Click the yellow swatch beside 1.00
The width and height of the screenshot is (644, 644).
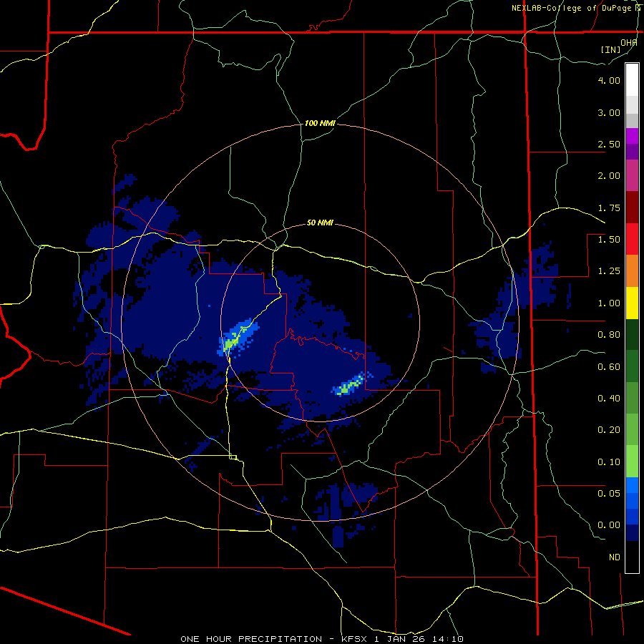(632, 303)
